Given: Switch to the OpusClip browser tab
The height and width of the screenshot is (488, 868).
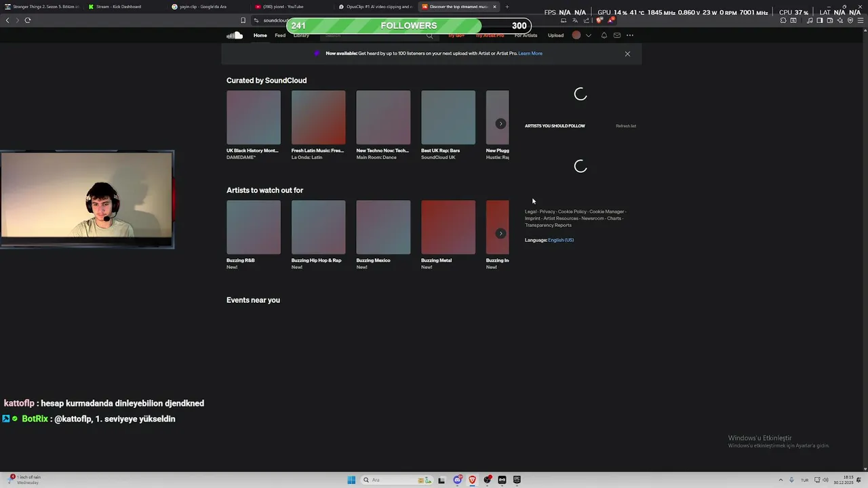Looking at the screenshot, I should point(374,7).
